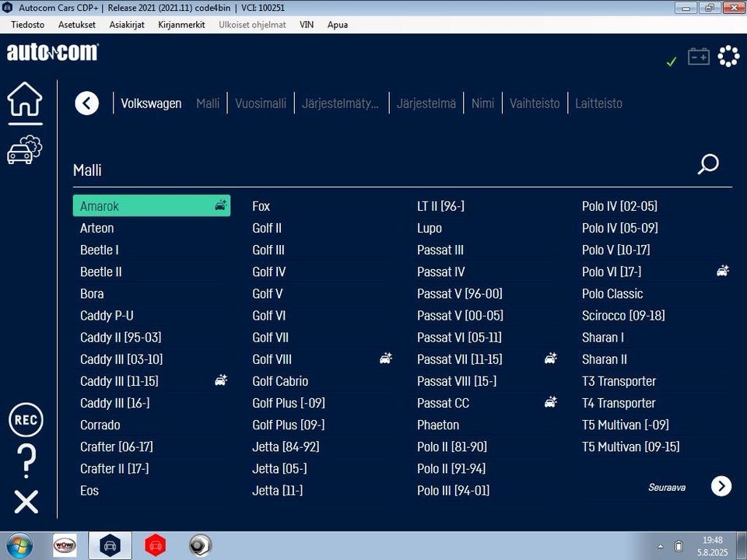This screenshot has width=747, height=560.
Task: Open the vehicle emissions car icon
Action: [25, 150]
